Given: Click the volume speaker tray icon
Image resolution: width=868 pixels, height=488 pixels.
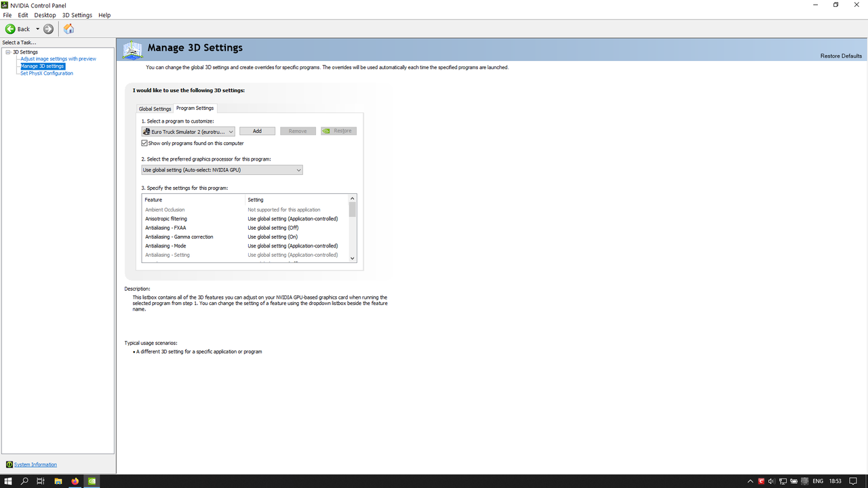Looking at the screenshot, I should 772,481.
